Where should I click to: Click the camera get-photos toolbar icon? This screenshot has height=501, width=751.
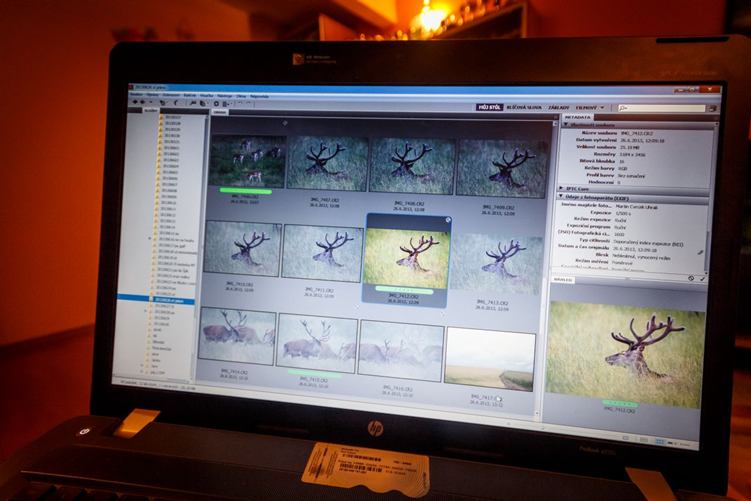[x=193, y=102]
